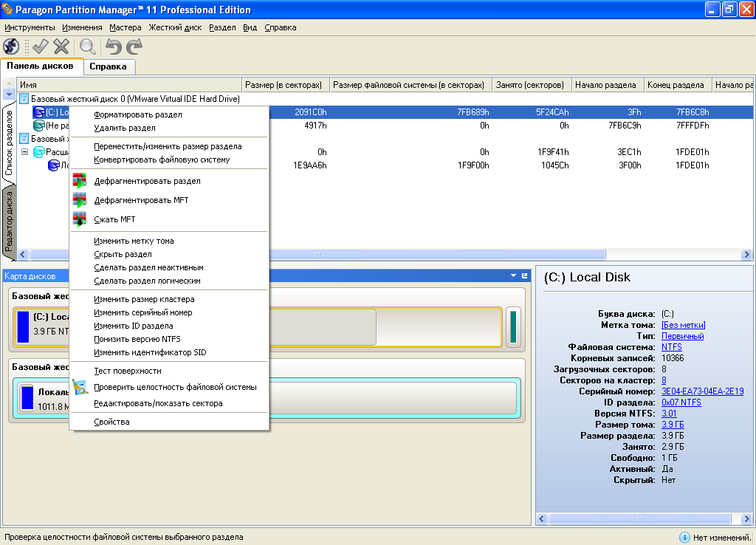
Task: Open the Карта дисков panel dropdown arrow
Action: pos(514,275)
